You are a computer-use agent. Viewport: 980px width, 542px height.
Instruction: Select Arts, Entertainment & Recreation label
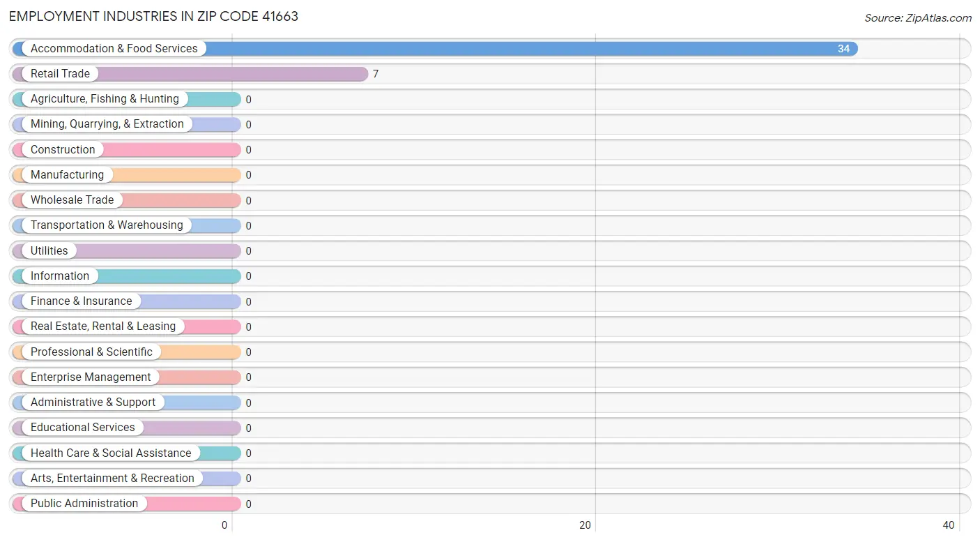coord(112,479)
